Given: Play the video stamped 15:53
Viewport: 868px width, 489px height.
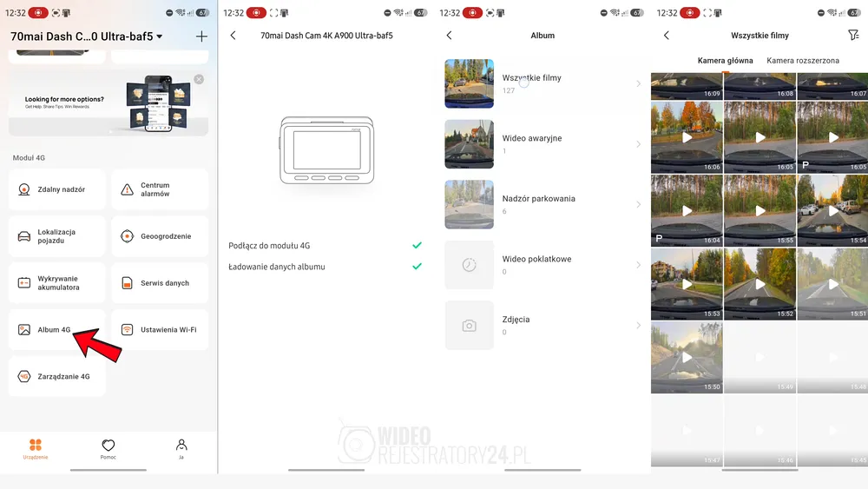Looking at the screenshot, I should click(687, 284).
